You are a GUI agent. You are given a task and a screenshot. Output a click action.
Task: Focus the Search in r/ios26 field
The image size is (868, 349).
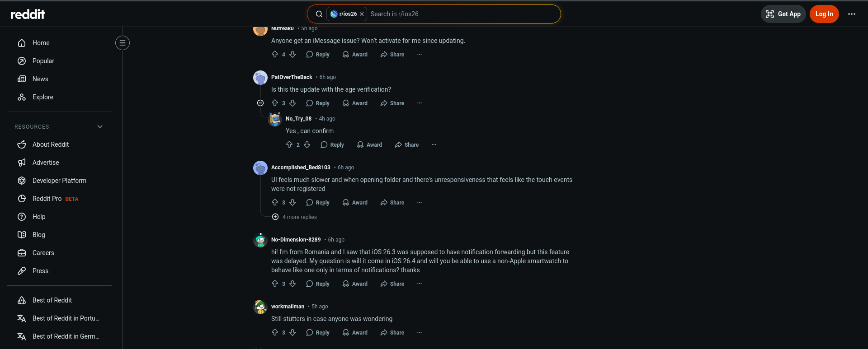pos(461,14)
